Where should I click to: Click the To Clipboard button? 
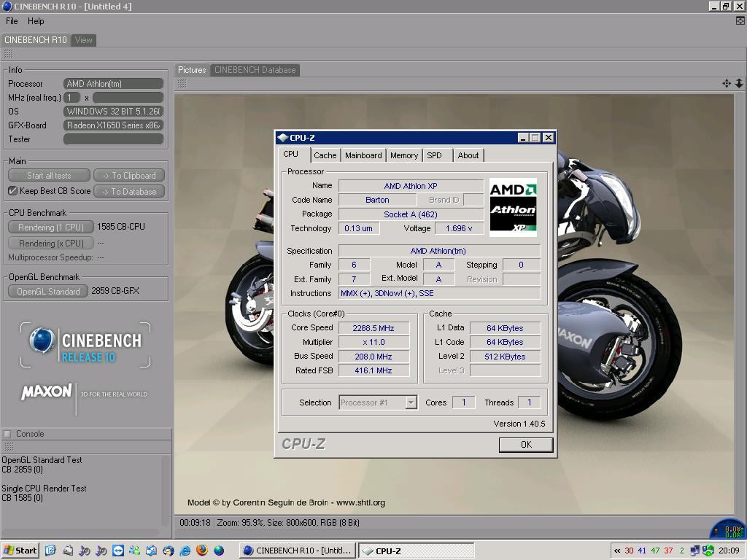click(129, 175)
